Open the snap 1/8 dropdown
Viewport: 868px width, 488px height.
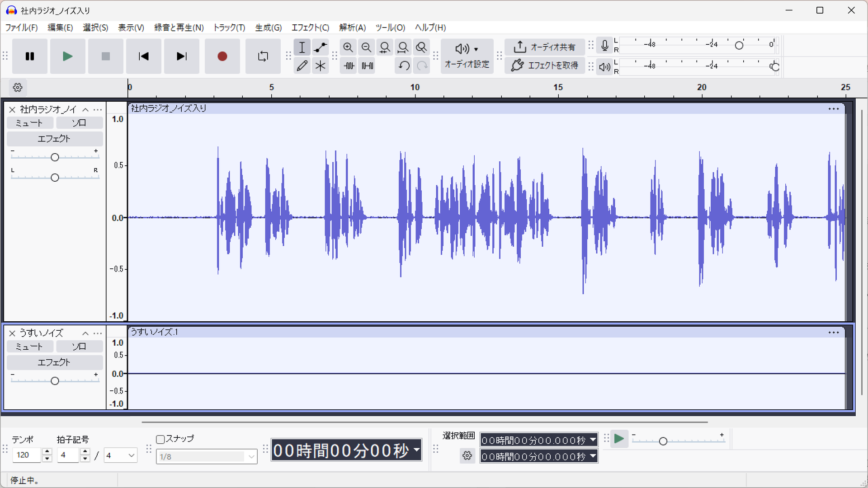(x=207, y=457)
